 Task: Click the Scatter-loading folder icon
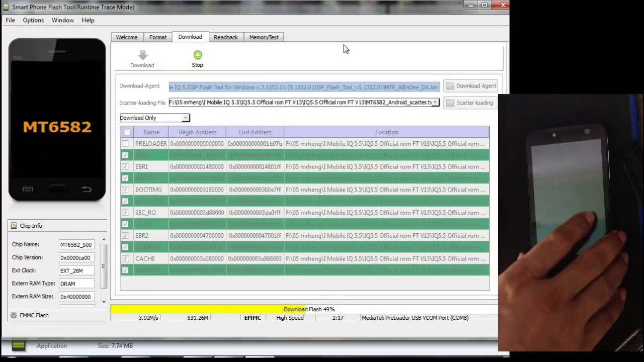tap(450, 103)
